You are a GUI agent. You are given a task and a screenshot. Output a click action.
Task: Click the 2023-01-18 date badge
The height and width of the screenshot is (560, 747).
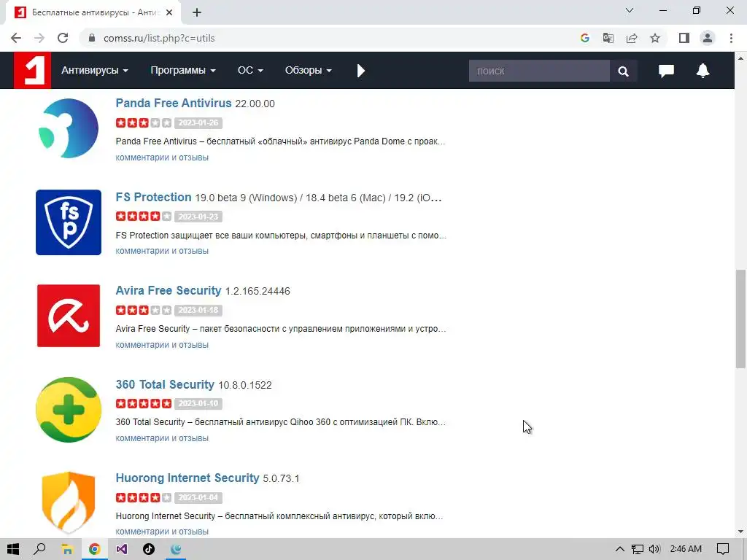point(198,310)
